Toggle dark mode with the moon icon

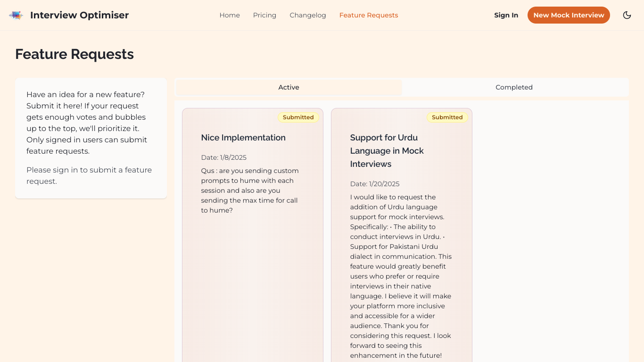pyautogui.click(x=627, y=15)
